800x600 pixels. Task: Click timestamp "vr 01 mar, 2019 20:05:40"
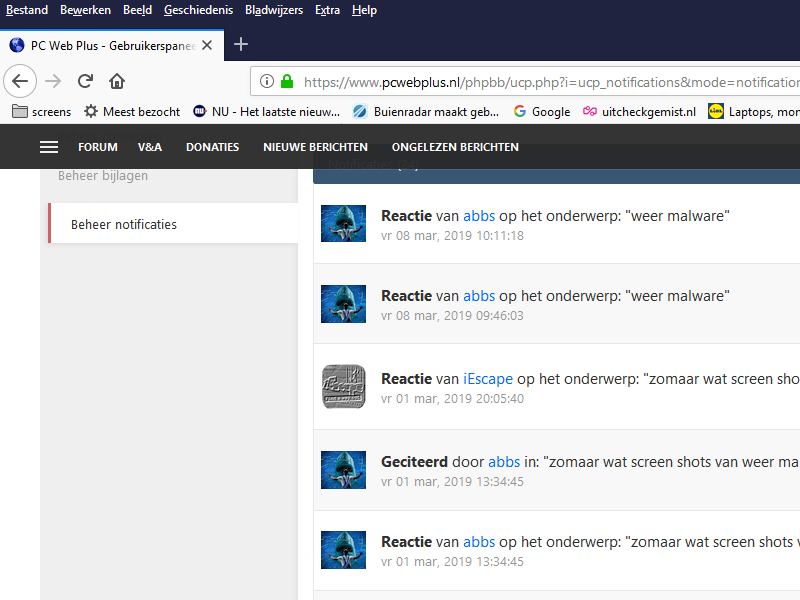point(453,398)
